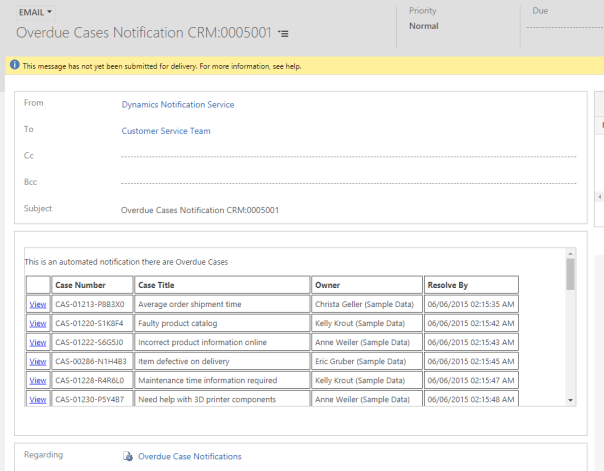Click 'This is an automated notification' body text
Screen dimensions: 604x471
(126, 262)
